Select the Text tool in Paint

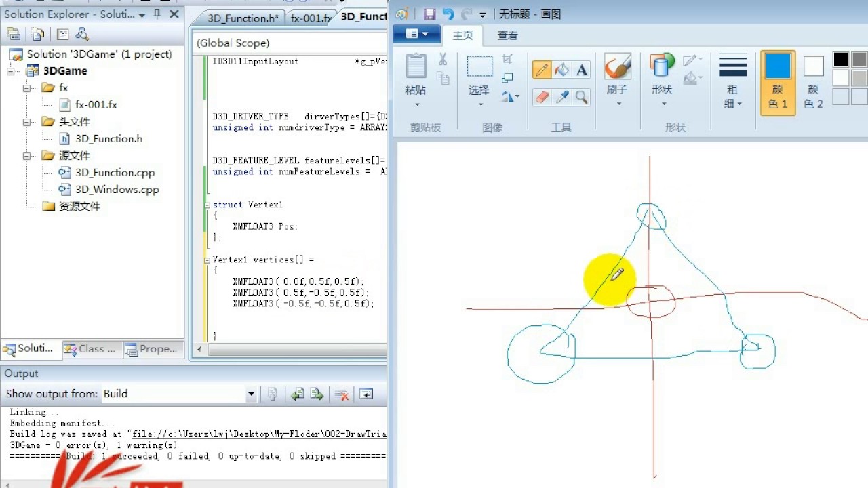pyautogui.click(x=581, y=70)
